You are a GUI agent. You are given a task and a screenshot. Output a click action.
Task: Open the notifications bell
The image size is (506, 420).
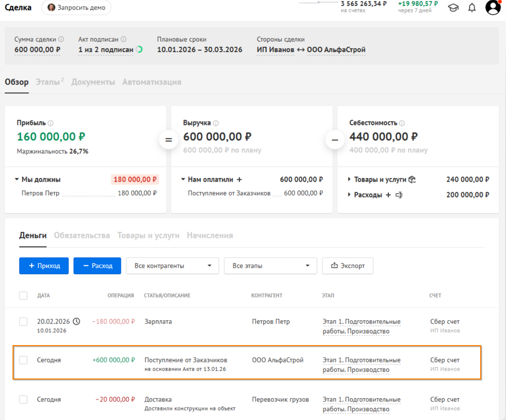point(472,8)
